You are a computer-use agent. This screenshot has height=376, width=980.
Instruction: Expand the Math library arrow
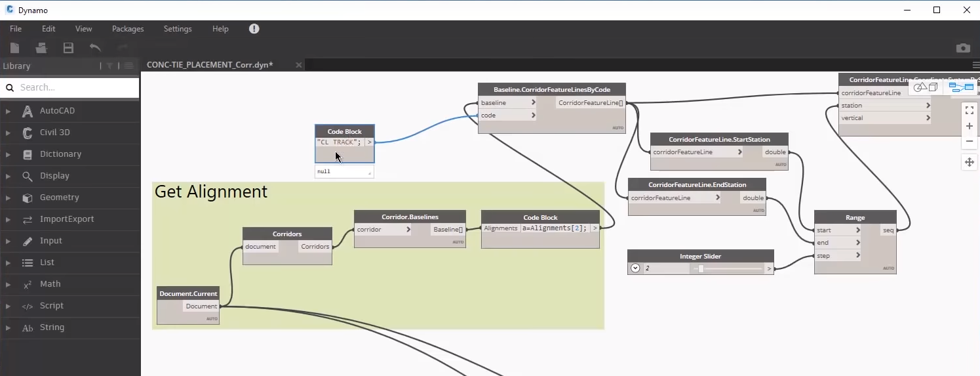(8, 284)
